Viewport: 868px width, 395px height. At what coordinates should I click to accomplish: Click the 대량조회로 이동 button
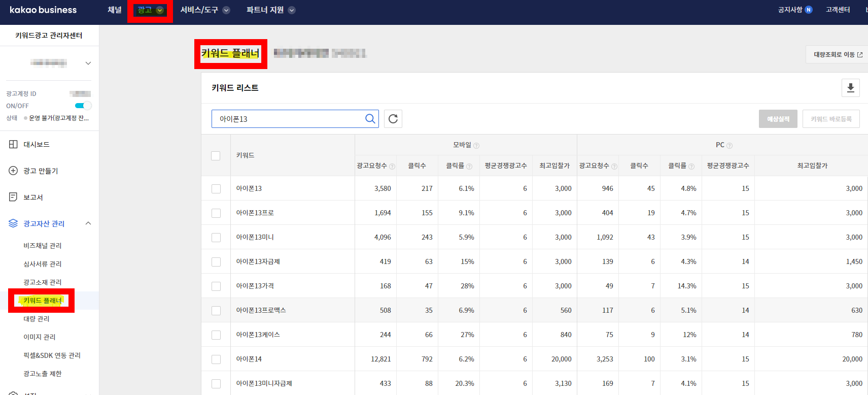tap(838, 55)
